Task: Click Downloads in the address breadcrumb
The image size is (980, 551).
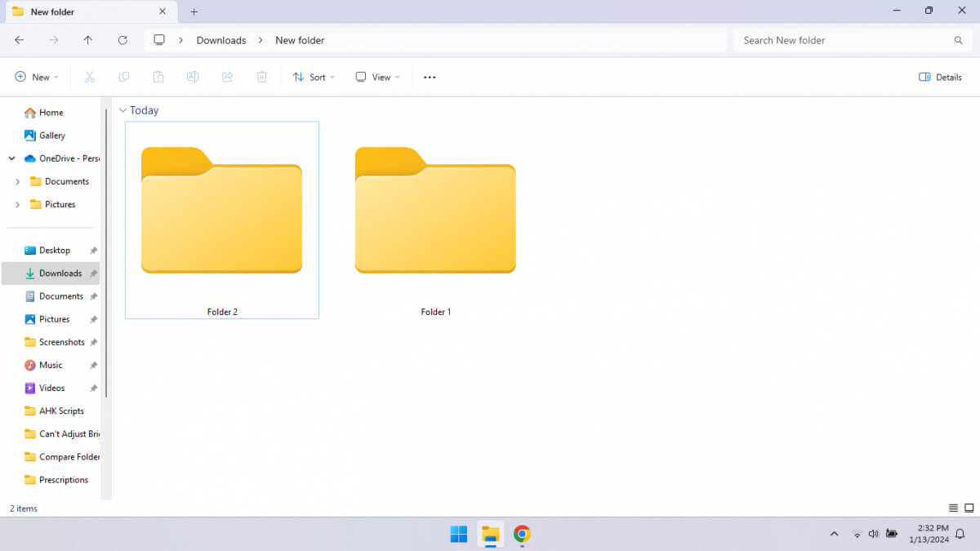Action: (x=220, y=40)
